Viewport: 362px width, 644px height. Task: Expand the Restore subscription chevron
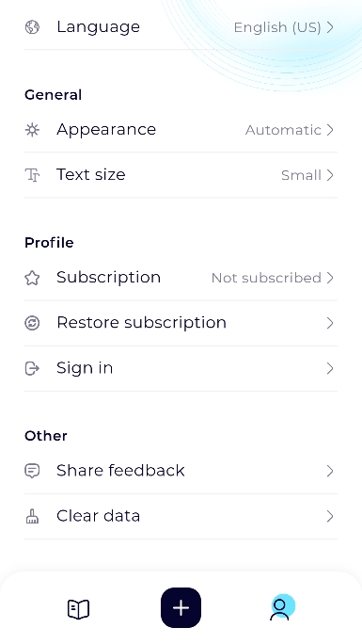[x=330, y=323]
